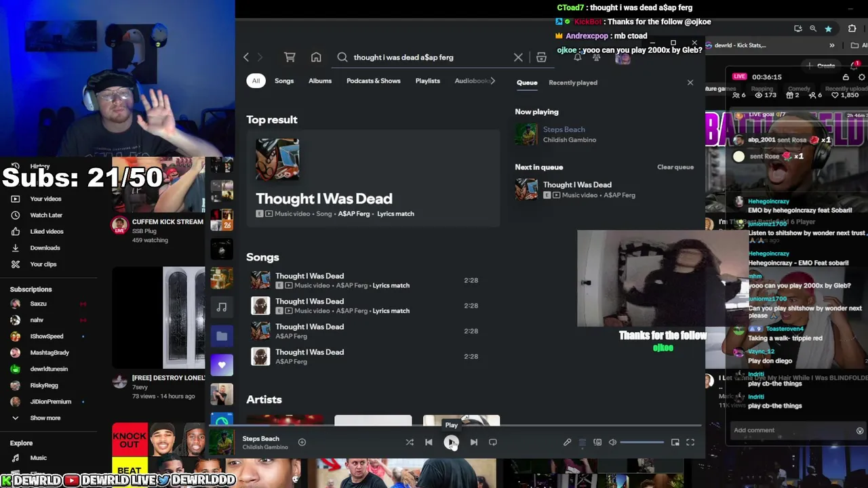Open IShowSpeed subscription channel
868x488 pixels.
tap(47, 337)
